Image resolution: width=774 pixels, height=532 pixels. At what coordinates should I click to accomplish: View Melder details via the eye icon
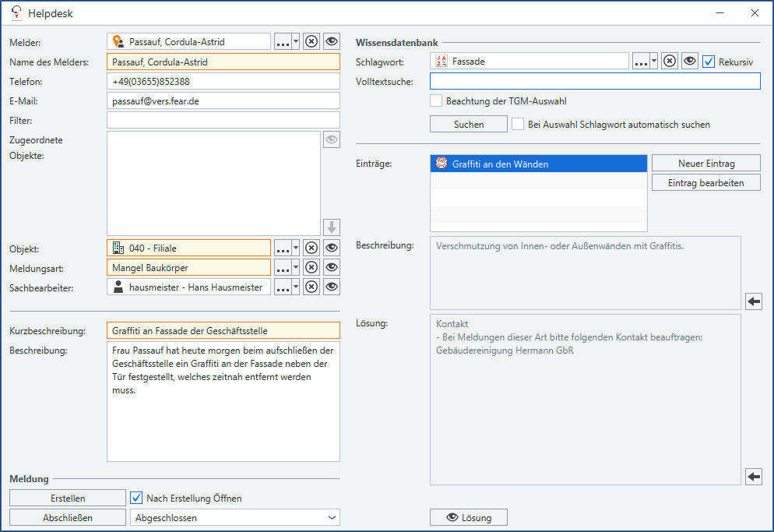coord(332,41)
